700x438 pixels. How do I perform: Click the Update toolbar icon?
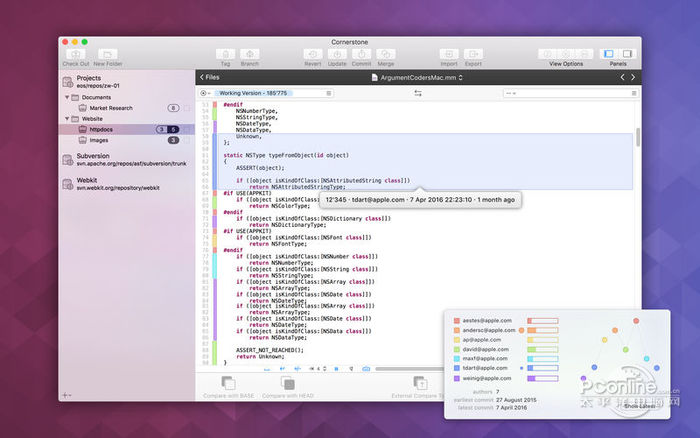(337, 53)
